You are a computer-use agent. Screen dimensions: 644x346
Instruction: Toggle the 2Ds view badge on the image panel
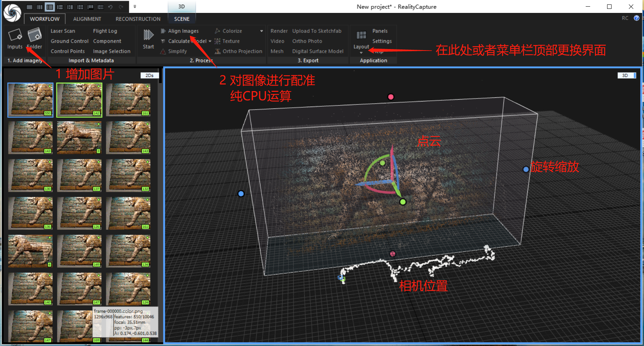[149, 75]
